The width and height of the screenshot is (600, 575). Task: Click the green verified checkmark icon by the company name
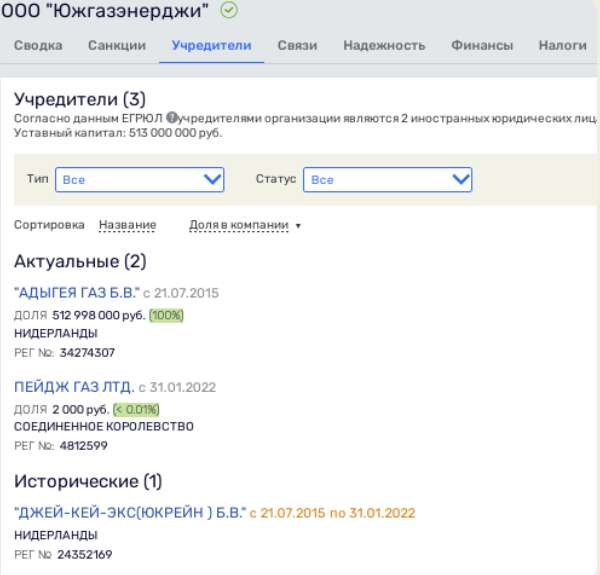[x=229, y=10]
